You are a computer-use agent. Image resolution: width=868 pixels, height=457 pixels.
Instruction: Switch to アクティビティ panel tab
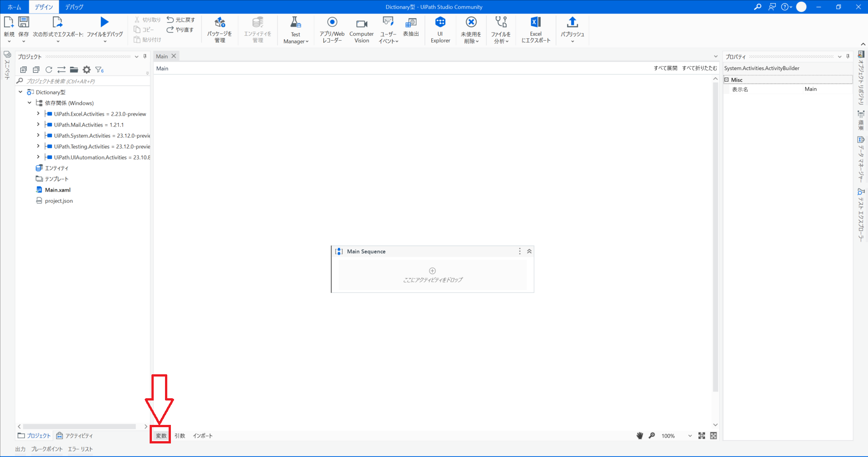point(75,436)
